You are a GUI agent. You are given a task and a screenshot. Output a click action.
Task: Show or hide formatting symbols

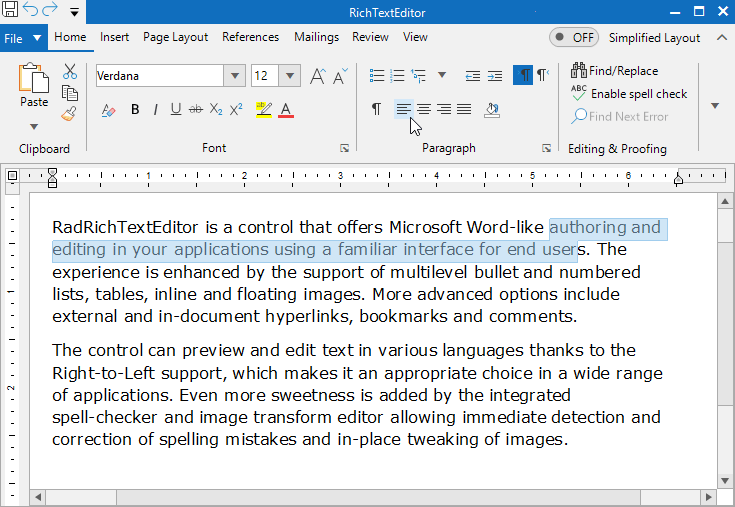(x=376, y=109)
